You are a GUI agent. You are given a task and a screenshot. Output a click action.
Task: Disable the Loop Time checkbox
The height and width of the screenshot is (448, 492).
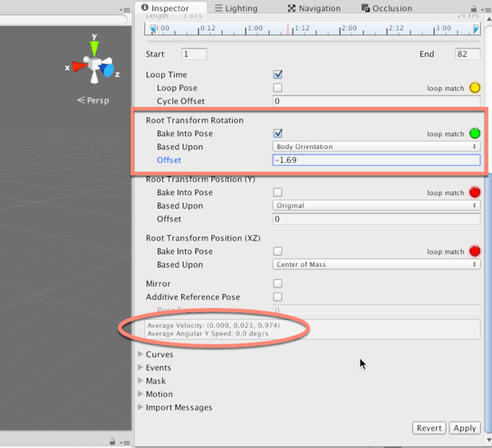277,75
